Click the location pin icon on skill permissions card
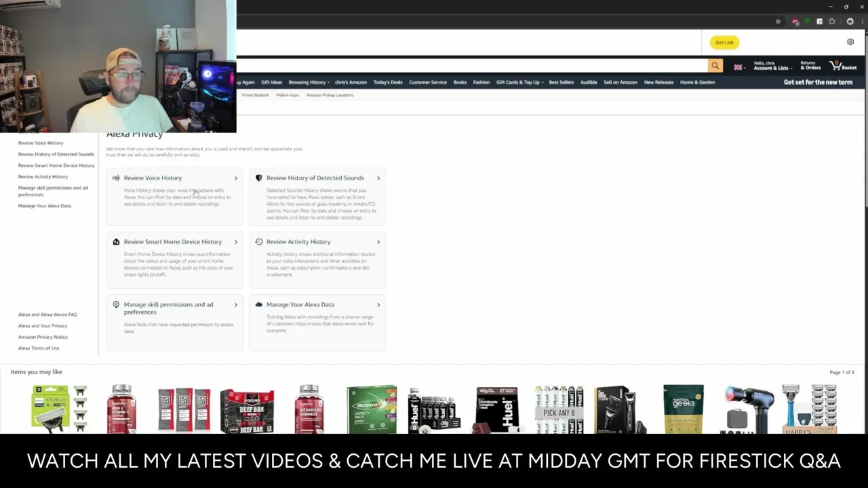This screenshot has width=868, height=488. [x=116, y=304]
